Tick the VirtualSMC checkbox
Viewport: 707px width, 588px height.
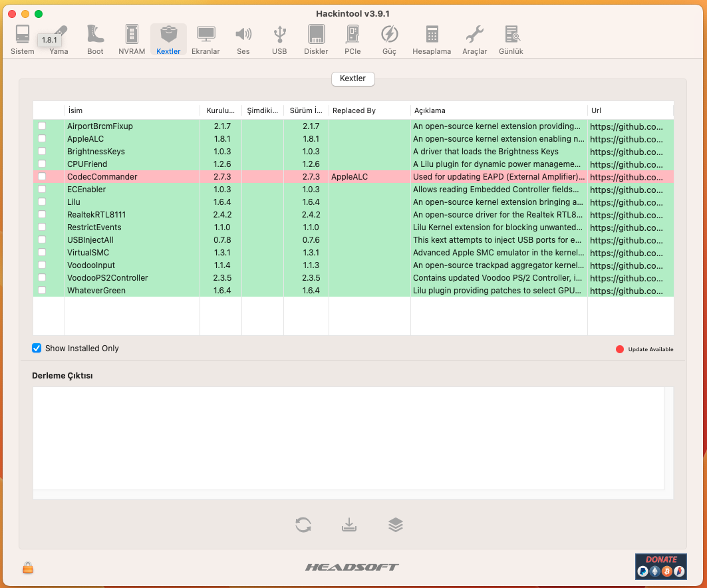[x=42, y=252]
